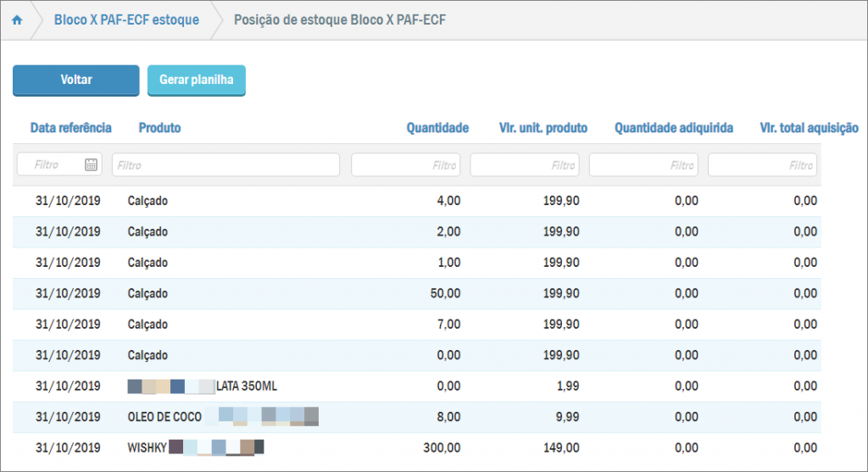Click the Quantidade adiquirida filter input
Image resolution: width=868 pixels, height=472 pixels.
click(643, 165)
